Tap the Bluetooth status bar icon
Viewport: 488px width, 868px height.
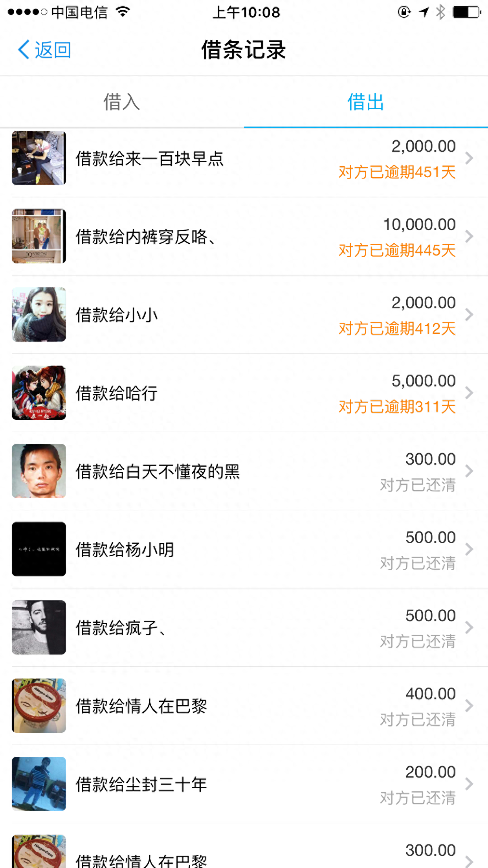440,12
